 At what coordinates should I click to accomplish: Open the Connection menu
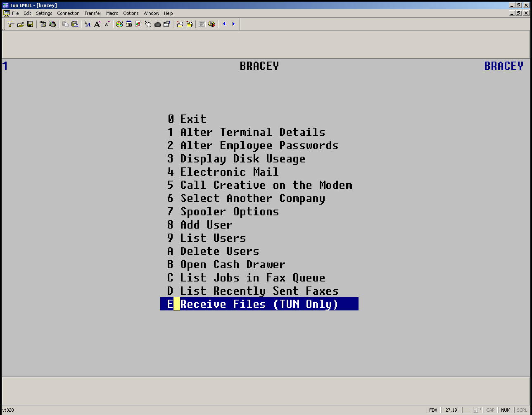[68, 13]
